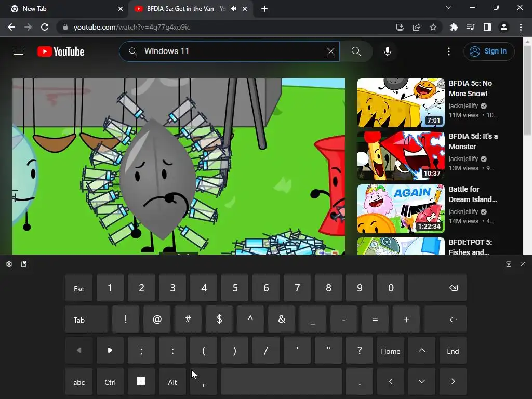Mute tab via speaker icon on tab
This screenshot has height=399, width=532.
pos(233,9)
